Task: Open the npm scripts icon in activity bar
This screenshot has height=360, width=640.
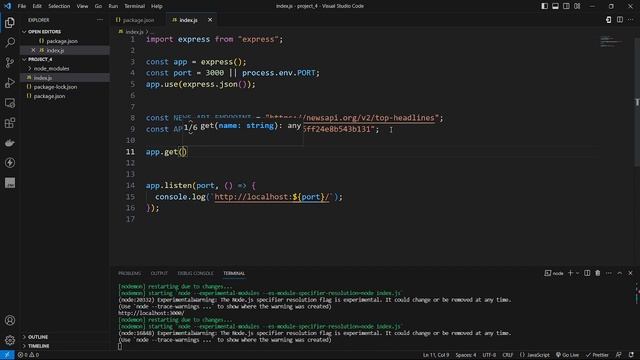Action: click(10, 183)
